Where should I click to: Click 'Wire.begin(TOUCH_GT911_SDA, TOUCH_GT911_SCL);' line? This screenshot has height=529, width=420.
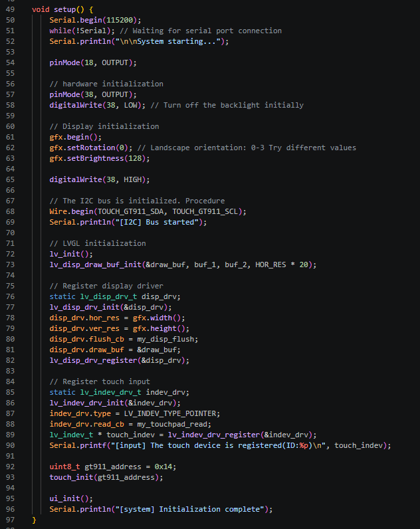(148, 211)
